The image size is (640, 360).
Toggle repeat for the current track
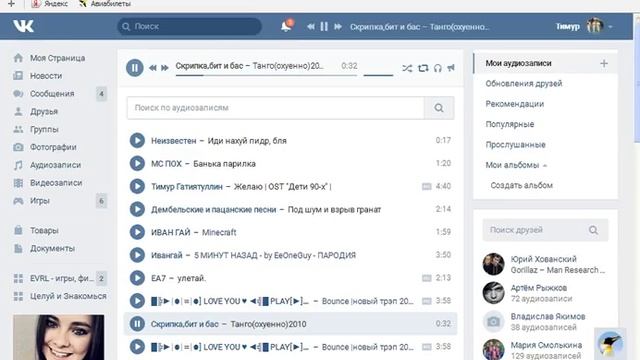click(423, 68)
